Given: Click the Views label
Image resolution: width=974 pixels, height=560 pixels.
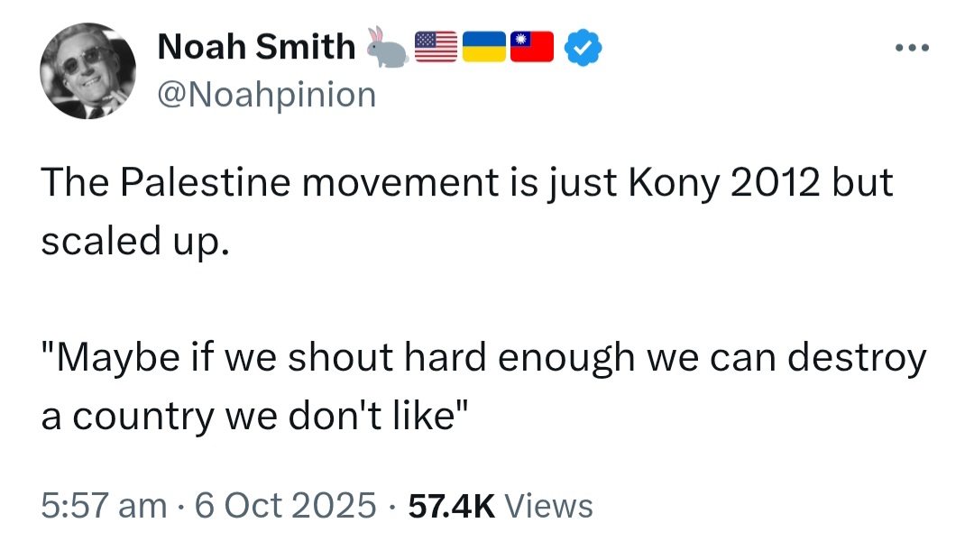Looking at the screenshot, I should (x=548, y=505).
